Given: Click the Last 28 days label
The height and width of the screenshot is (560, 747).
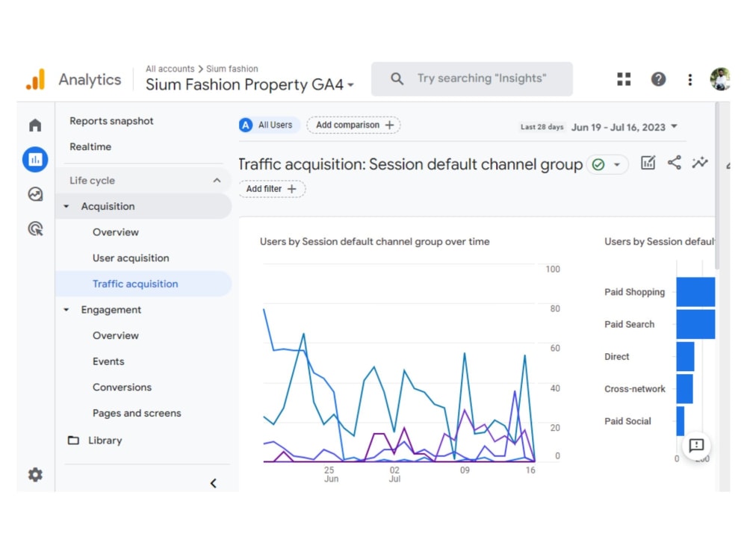Looking at the screenshot, I should (542, 127).
